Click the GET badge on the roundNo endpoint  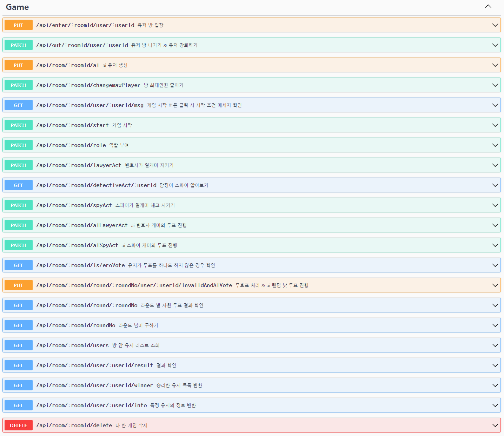18,325
